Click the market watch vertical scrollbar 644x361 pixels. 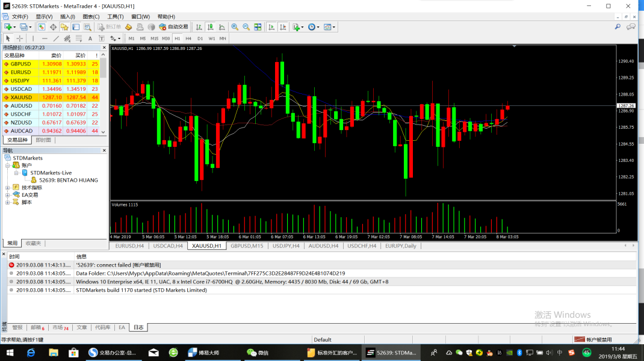(x=103, y=96)
